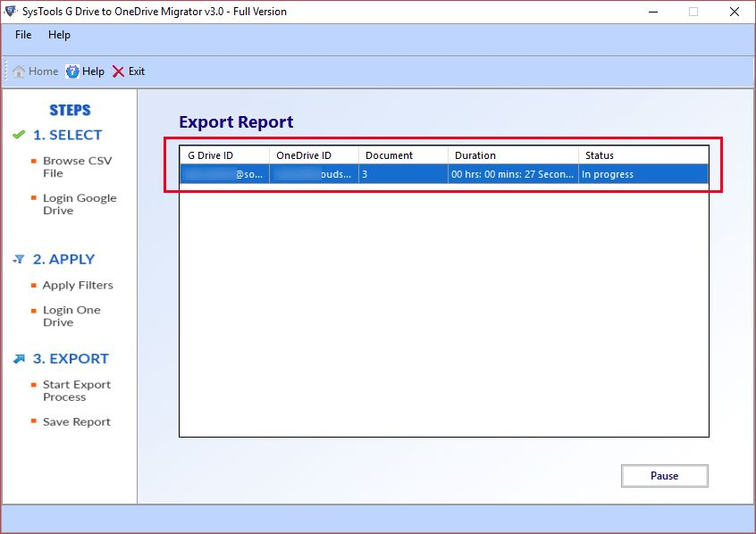The image size is (756, 534).
Task: Close the Migrator window
Action: [x=735, y=12]
